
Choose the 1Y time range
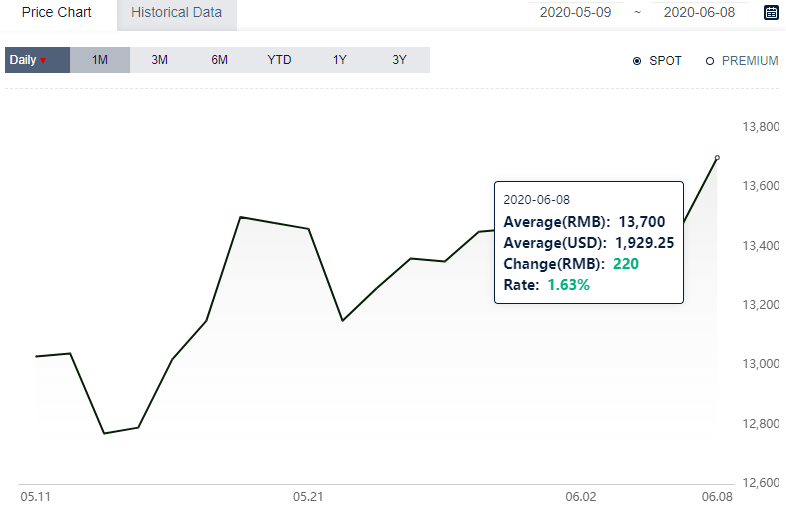(339, 60)
